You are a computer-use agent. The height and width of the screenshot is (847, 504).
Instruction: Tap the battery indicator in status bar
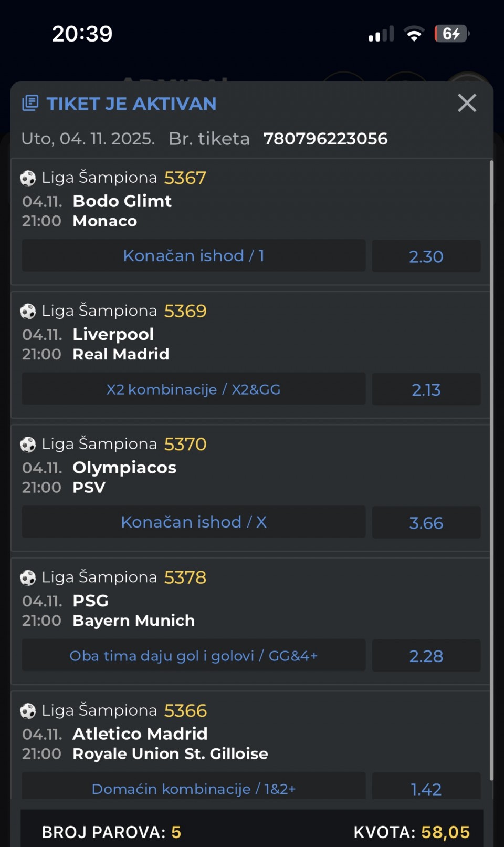point(451,34)
